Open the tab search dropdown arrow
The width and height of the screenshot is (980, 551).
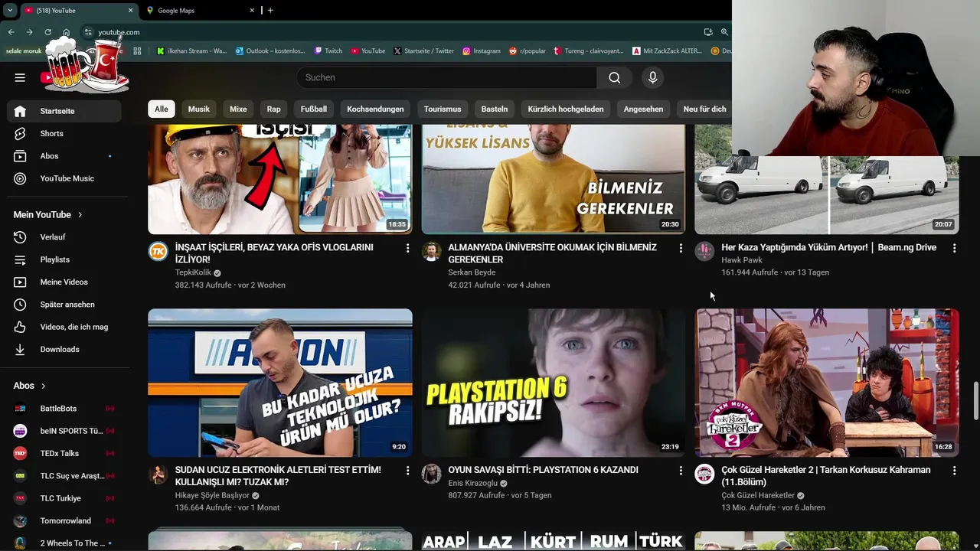coord(10,10)
